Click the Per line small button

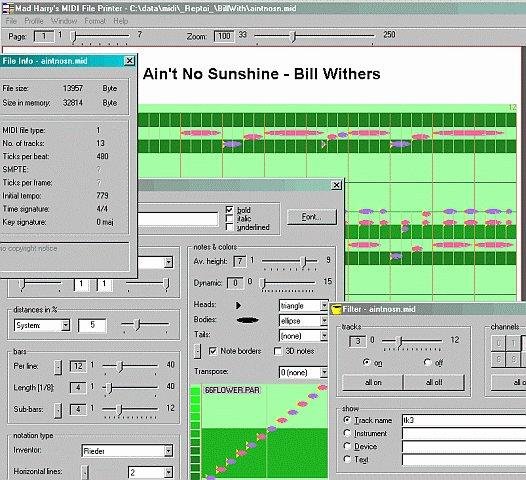pos(58,367)
